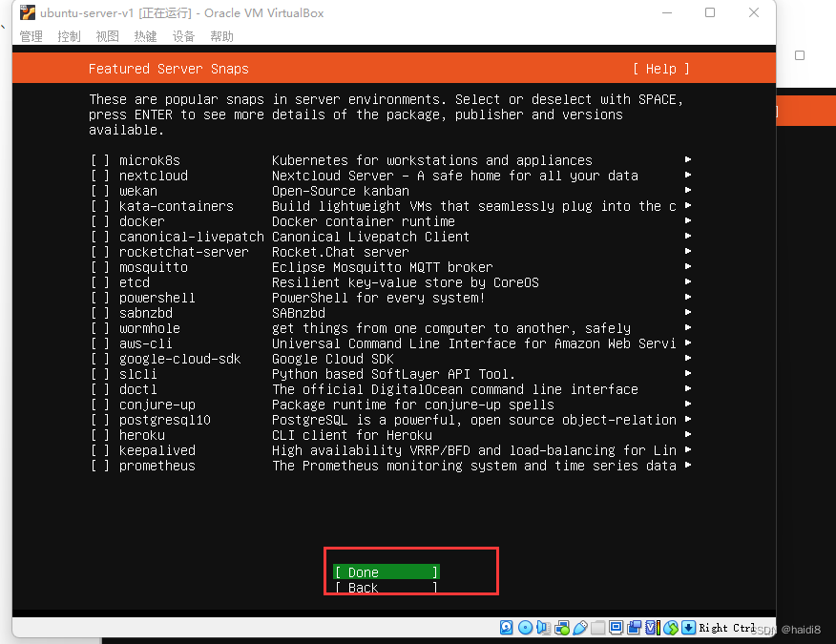
Task: Click the optical drive status icon
Action: (x=525, y=628)
